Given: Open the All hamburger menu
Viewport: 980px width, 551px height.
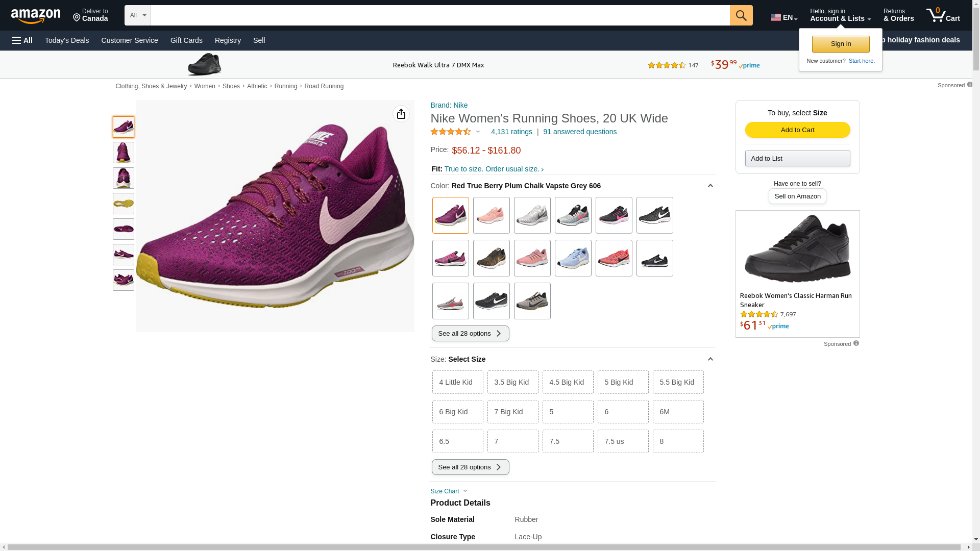Looking at the screenshot, I should [x=22, y=40].
